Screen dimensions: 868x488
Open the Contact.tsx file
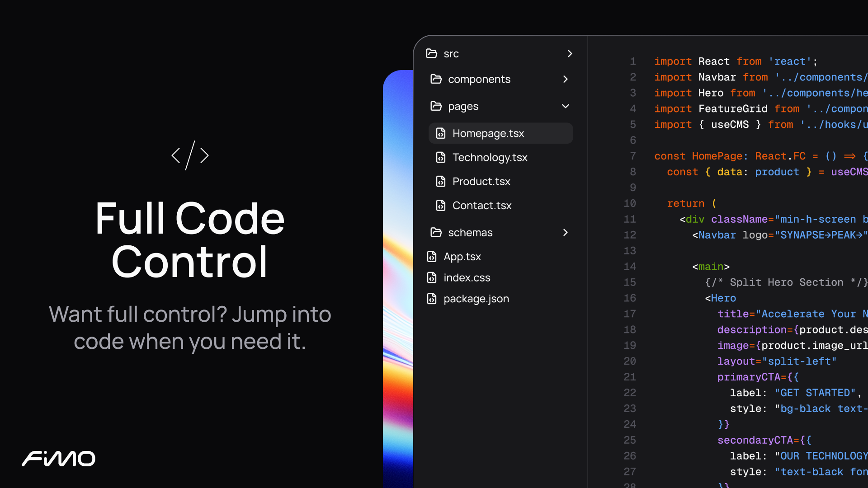point(482,205)
